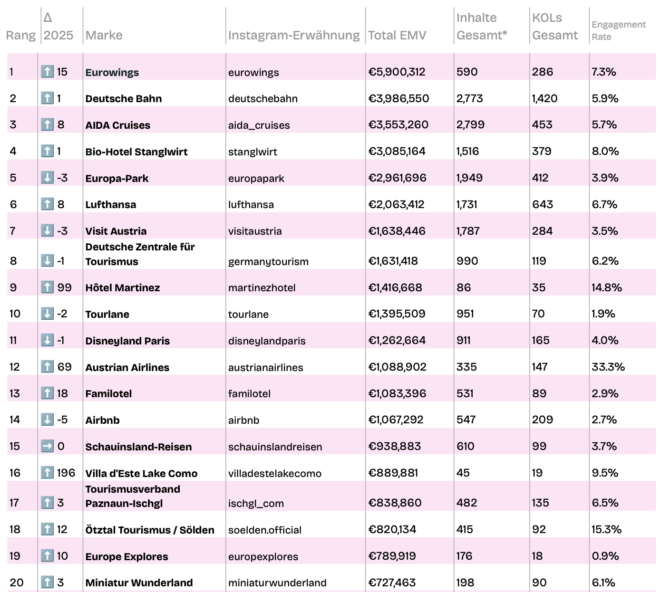Click the Instagram-Erwähnung column header
The width and height of the screenshot is (660, 592).
pos(294,35)
